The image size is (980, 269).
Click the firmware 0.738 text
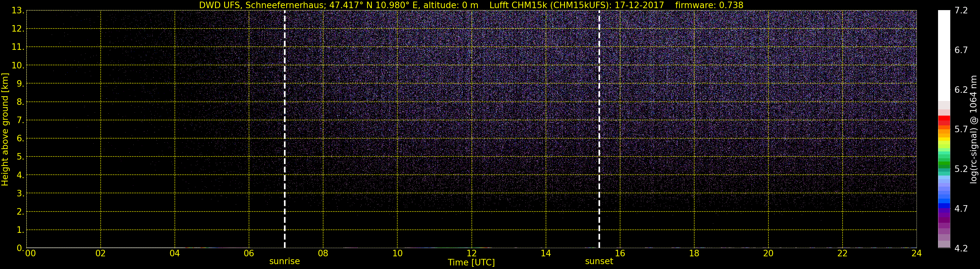(x=709, y=5)
